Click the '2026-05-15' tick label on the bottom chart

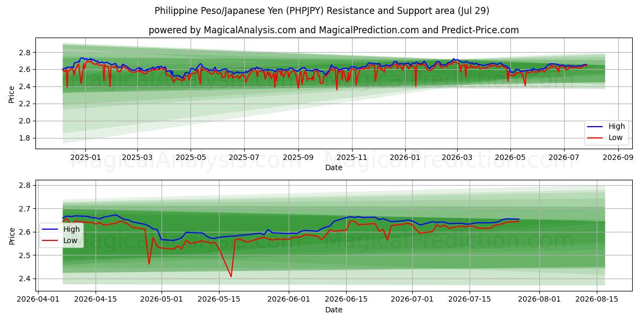(219, 300)
